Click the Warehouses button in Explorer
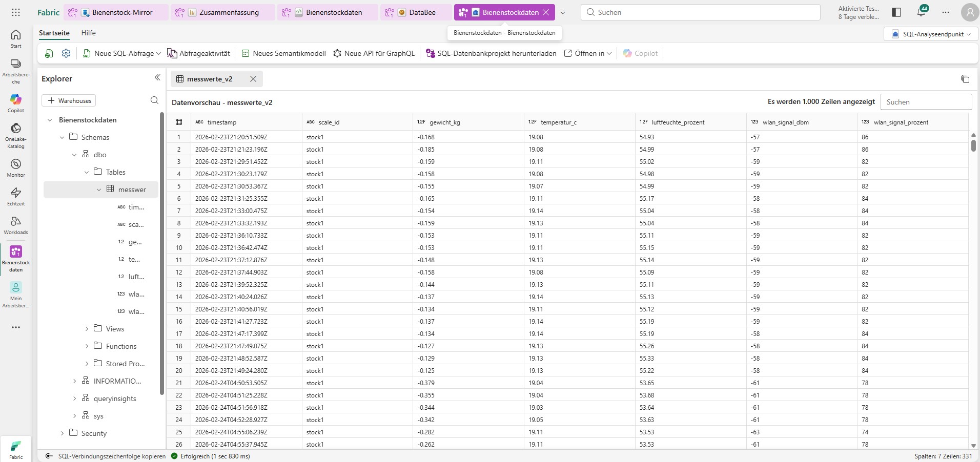Screen dimensions: 980x462 pos(69,100)
